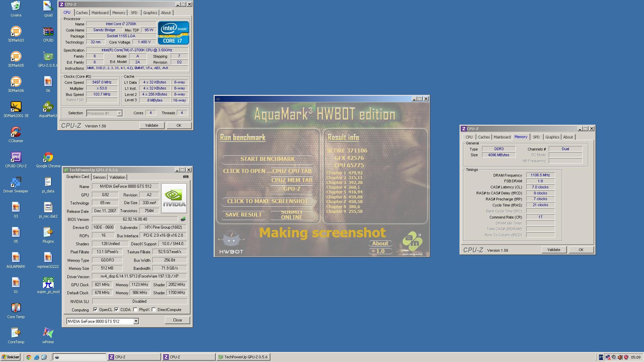Launch Google Chrome desktop shortcut

48,159
